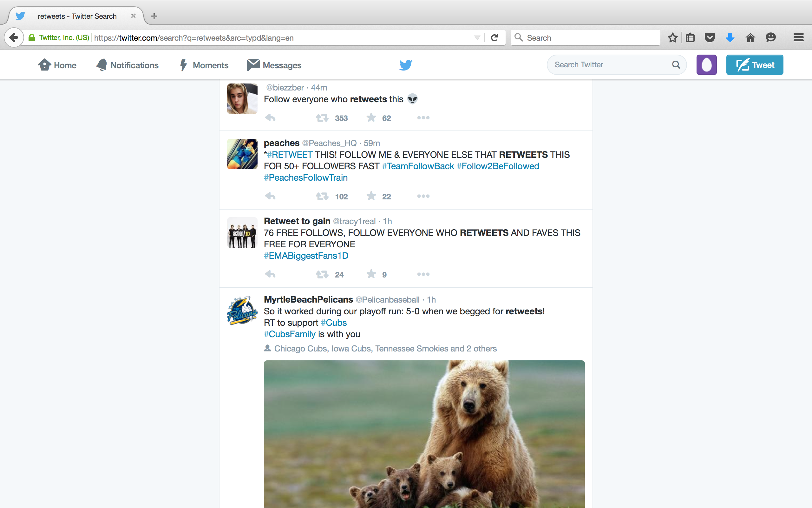This screenshot has height=508, width=812.
Task: Retweet the @tracy1real tweet with 24 retweets
Action: click(322, 275)
